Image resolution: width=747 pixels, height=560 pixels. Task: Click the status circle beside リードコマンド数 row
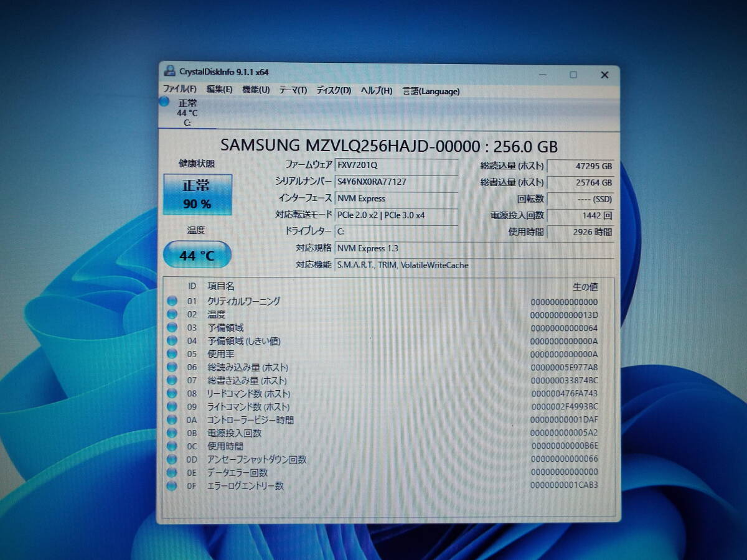tap(172, 394)
